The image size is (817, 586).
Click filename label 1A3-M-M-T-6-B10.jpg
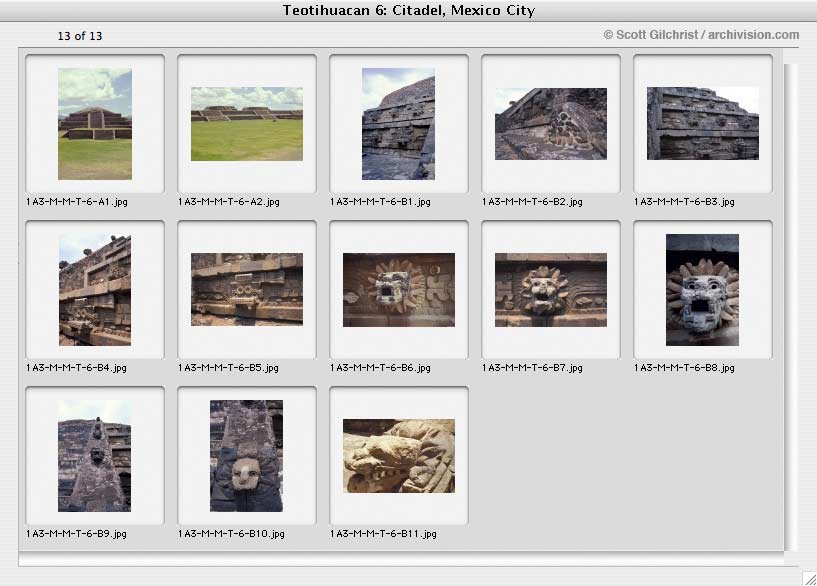231,534
